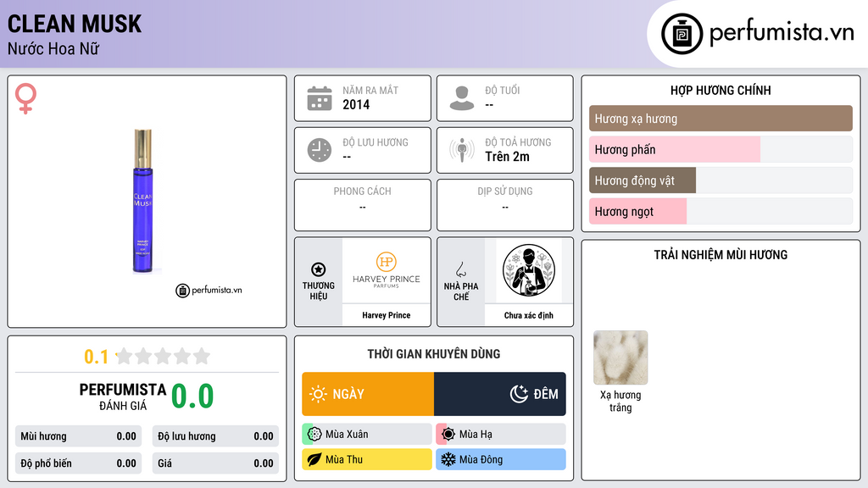Click the Hương xạ hương accord bar
Screen dimensions: 868x488
[x=721, y=119]
